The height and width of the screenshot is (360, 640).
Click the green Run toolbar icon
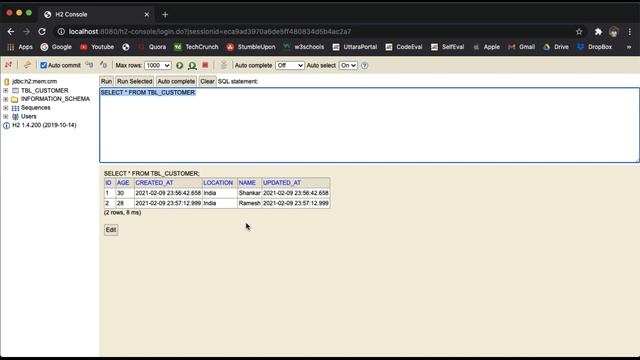pyautogui.click(x=180, y=65)
